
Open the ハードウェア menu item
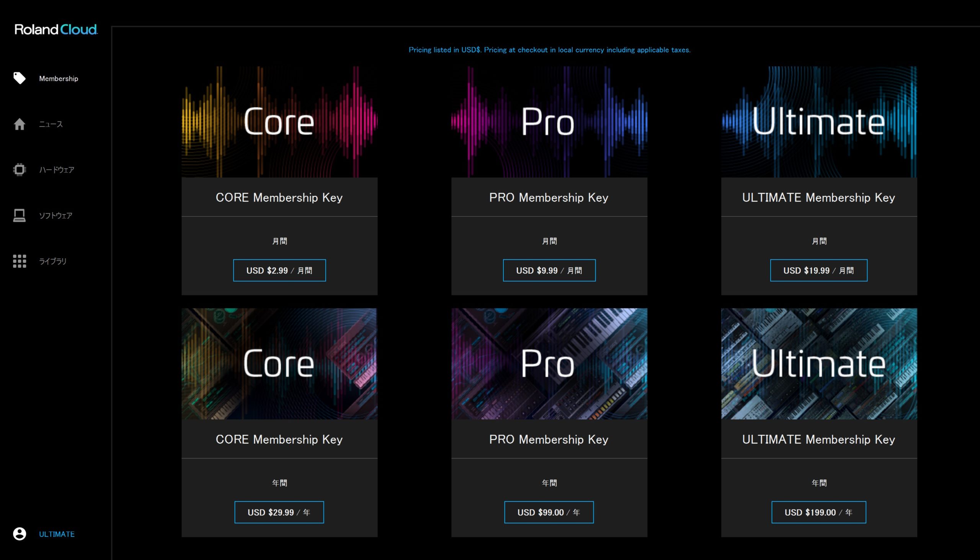point(57,170)
